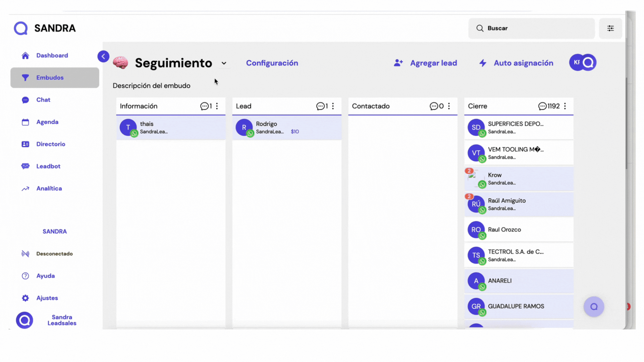
Task: Click the SANDRA sidebar account label
Action: (55, 232)
